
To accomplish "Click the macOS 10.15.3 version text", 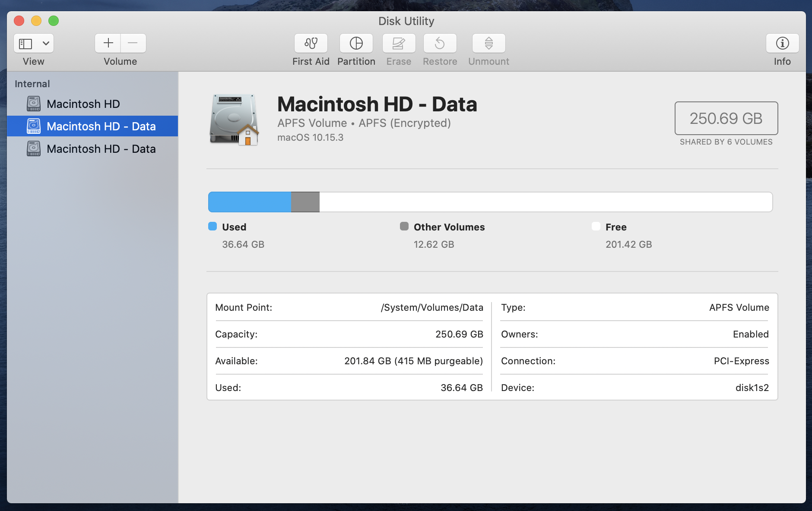I will pos(311,137).
